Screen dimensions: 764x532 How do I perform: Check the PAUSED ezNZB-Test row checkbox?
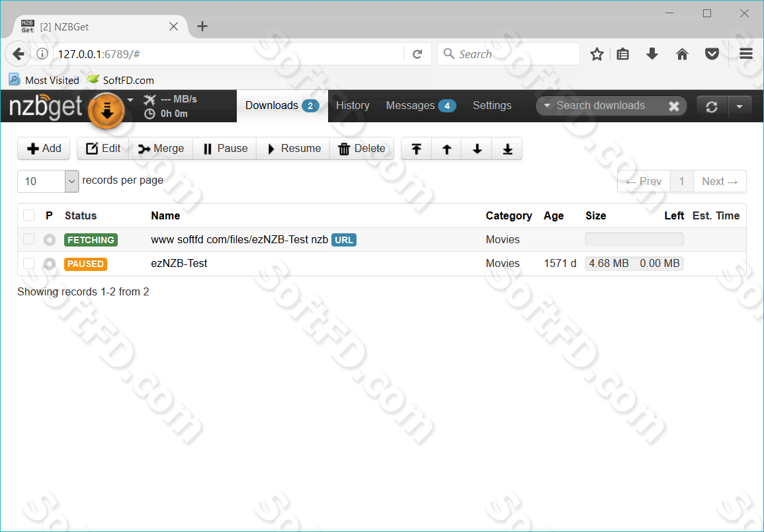point(28,263)
